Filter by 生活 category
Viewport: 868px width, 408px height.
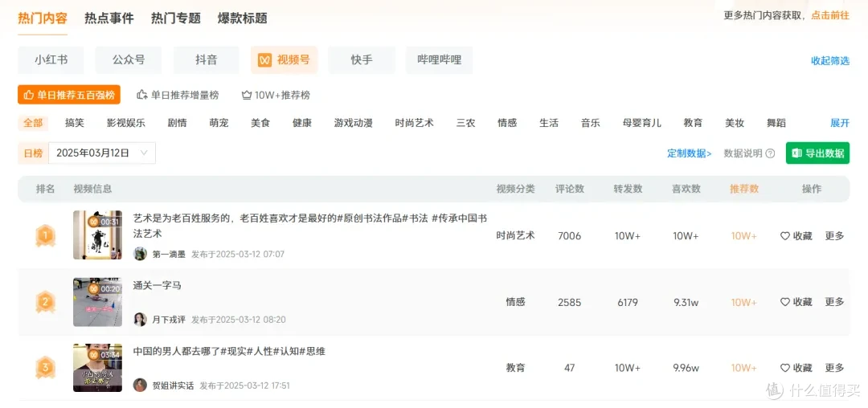tap(549, 123)
